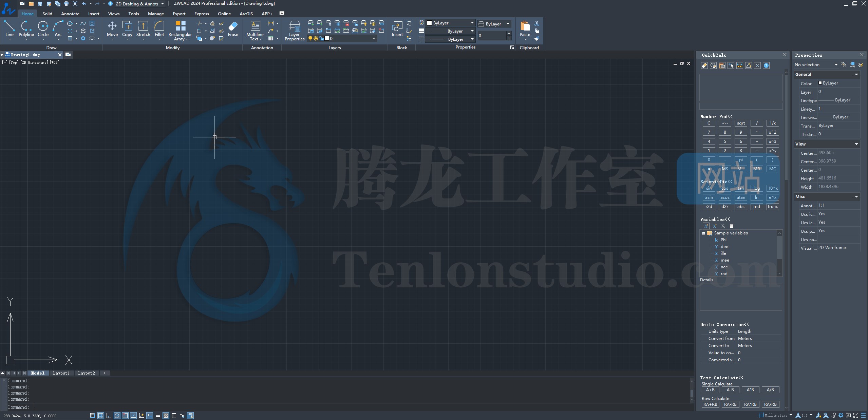Screen dimensions: 868x420
Task: Toggle Lineweight display in status bar
Action: (158, 416)
